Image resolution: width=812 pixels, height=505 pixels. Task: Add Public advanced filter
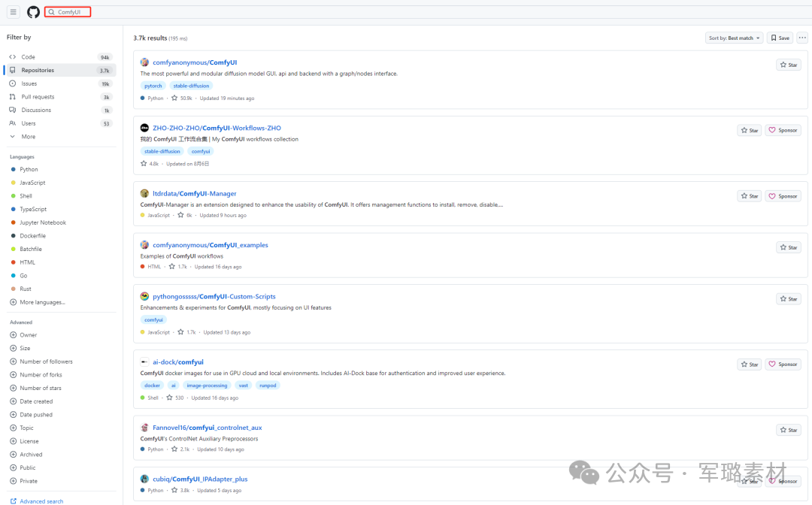(x=28, y=467)
